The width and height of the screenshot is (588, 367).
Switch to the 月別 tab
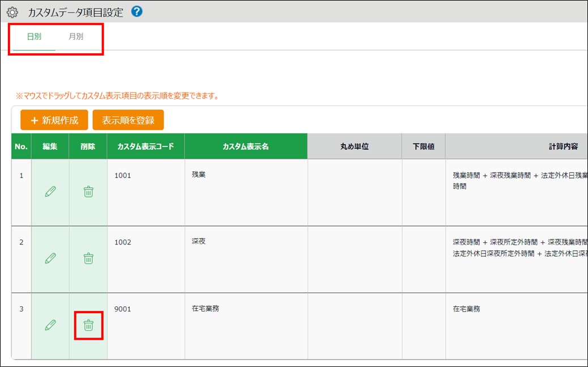click(76, 37)
